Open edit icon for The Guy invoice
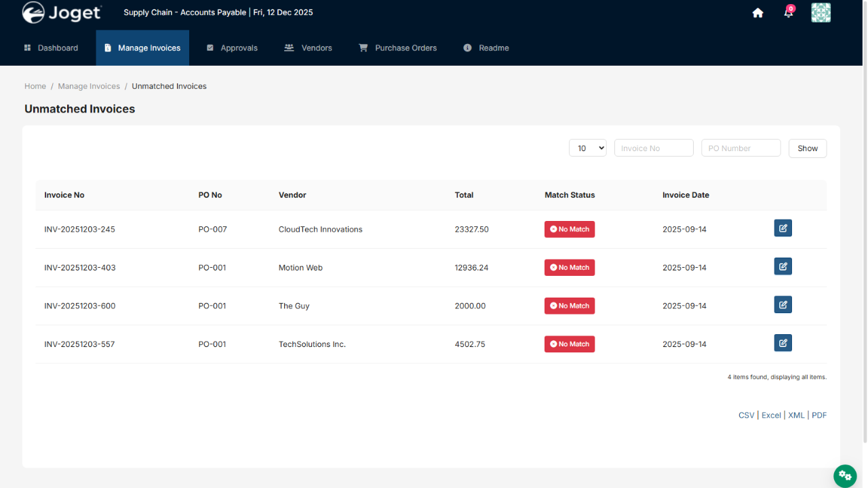Image resolution: width=868 pixels, height=488 pixels. (x=783, y=305)
